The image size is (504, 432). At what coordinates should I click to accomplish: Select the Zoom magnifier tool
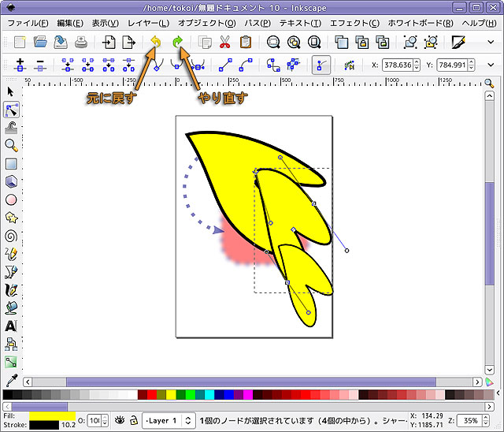tap(11, 145)
